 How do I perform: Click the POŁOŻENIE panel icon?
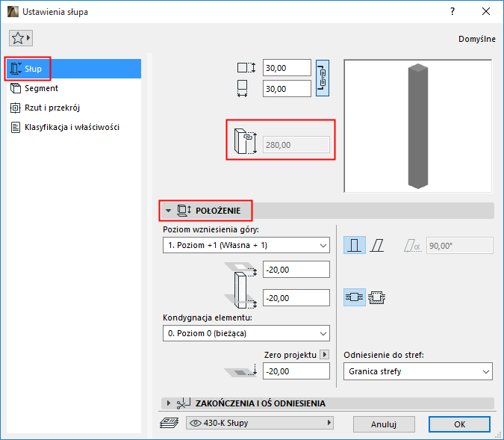pyautogui.click(x=184, y=211)
